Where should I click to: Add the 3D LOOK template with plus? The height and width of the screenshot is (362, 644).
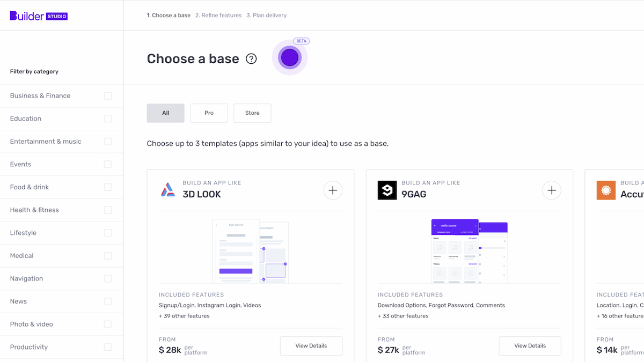pos(333,190)
